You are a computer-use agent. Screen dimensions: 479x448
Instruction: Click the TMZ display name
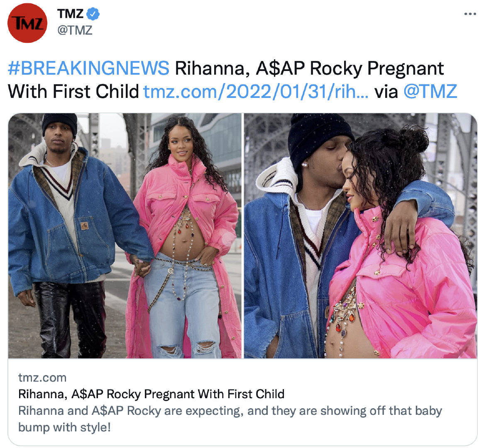(70, 14)
